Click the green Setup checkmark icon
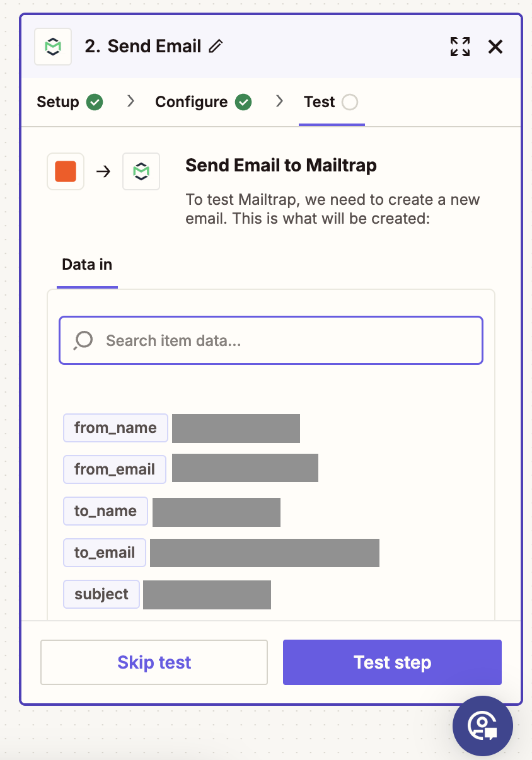 click(95, 102)
